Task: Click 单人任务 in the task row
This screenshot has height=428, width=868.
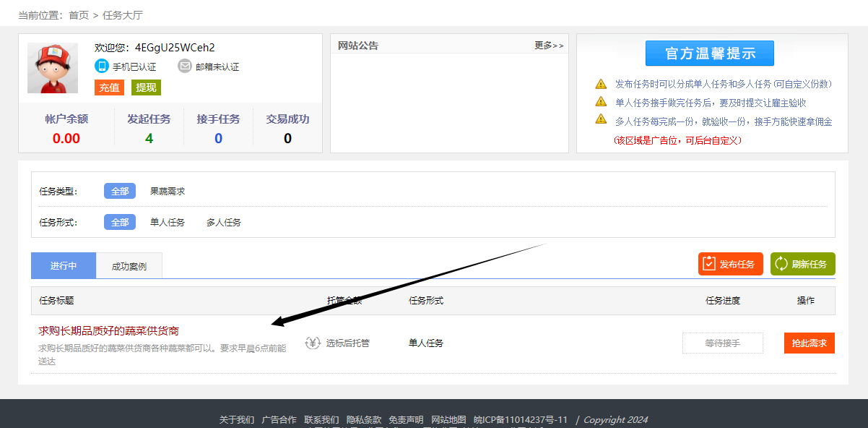Action: [426, 343]
